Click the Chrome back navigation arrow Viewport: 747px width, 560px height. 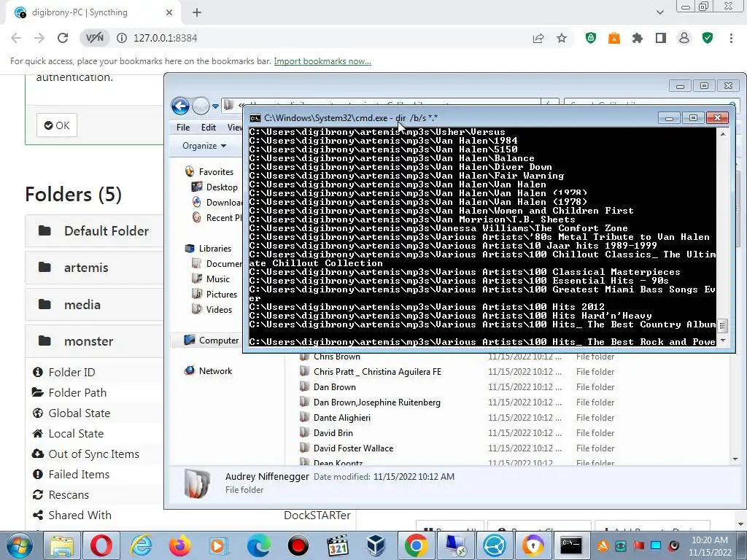16,38
